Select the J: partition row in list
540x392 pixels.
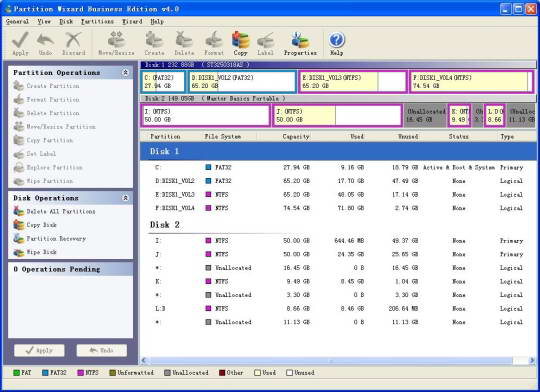coord(338,254)
